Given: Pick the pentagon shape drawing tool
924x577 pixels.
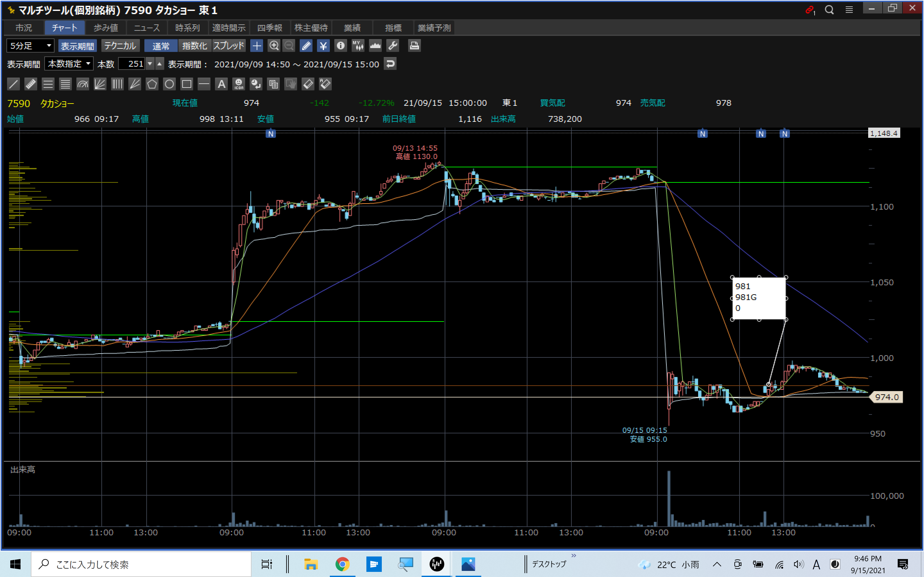Looking at the screenshot, I should [152, 84].
